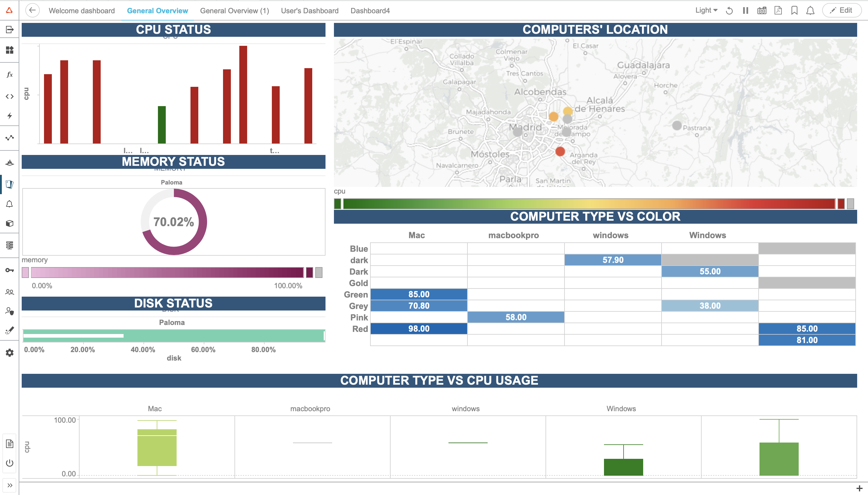Switch to the User's Dashboard tab
868x495 pixels.
pyautogui.click(x=309, y=11)
